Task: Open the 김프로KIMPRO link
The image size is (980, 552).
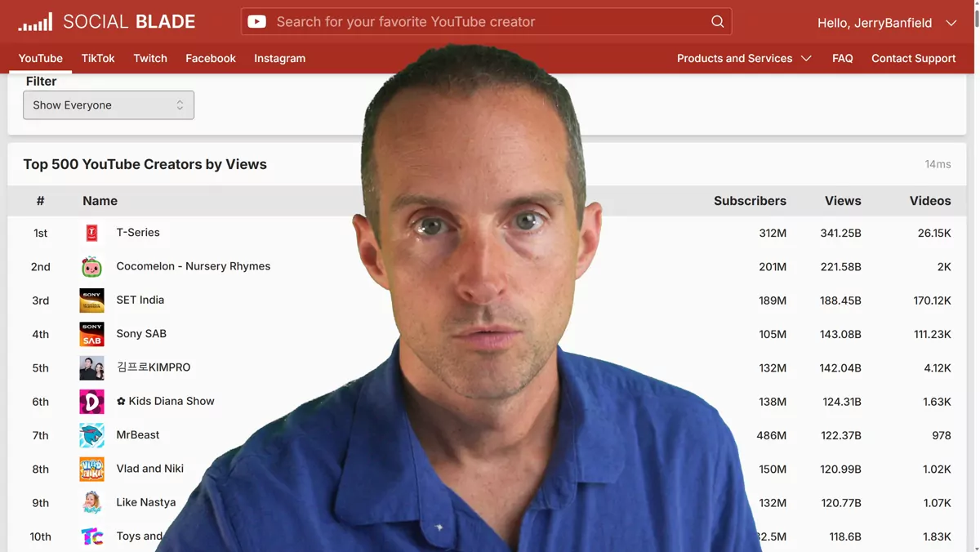Action: pyautogui.click(x=154, y=367)
